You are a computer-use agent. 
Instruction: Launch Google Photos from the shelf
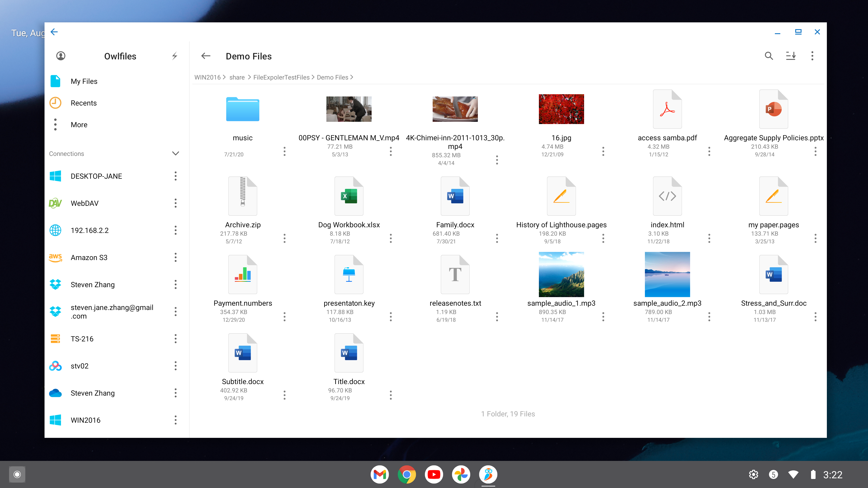click(x=461, y=474)
